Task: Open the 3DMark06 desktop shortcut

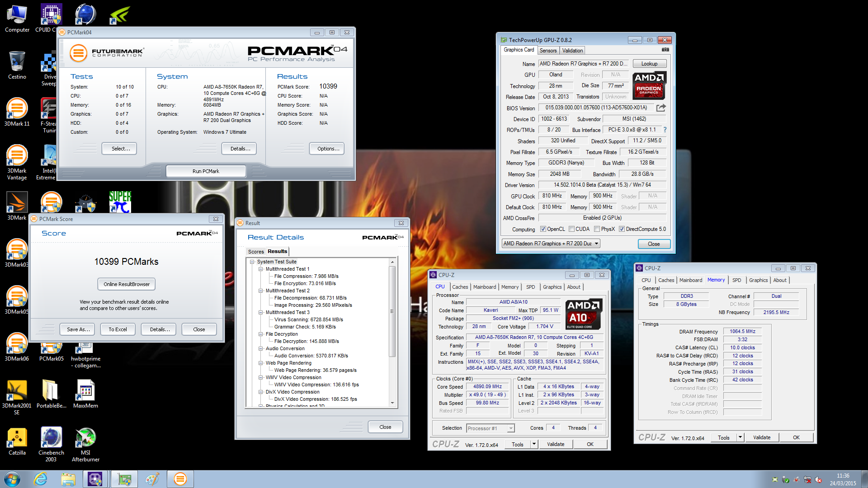Action: pos(17,347)
